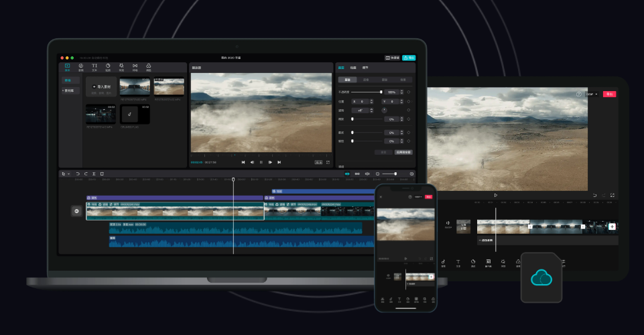Switch to the third (Adjust) tab in laptop properties panel
644x335 pixels.
click(365, 68)
